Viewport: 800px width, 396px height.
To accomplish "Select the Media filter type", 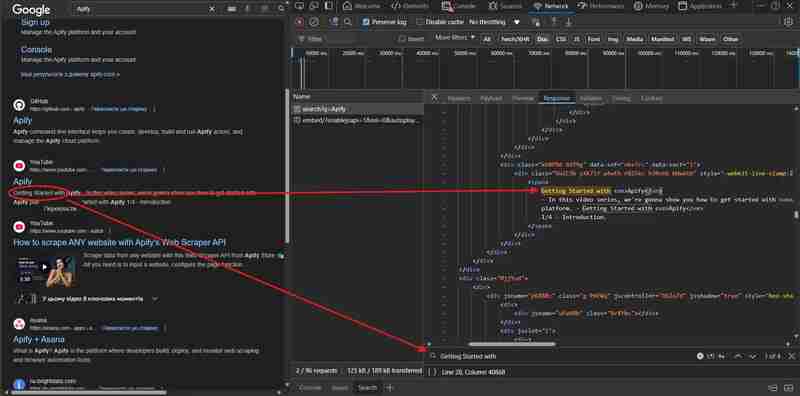I will pyautogui.click(x=635, y=39).
